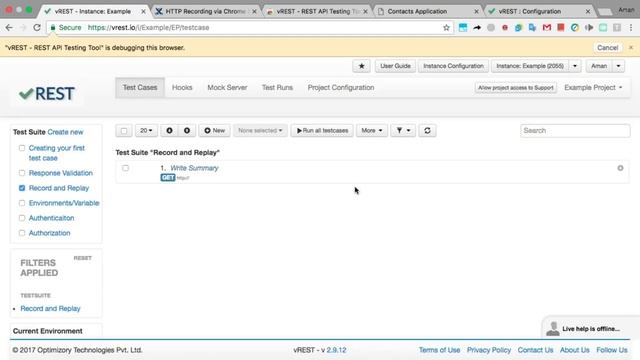Dismiss the debugging notification bar with X

(x=631, y=47)
